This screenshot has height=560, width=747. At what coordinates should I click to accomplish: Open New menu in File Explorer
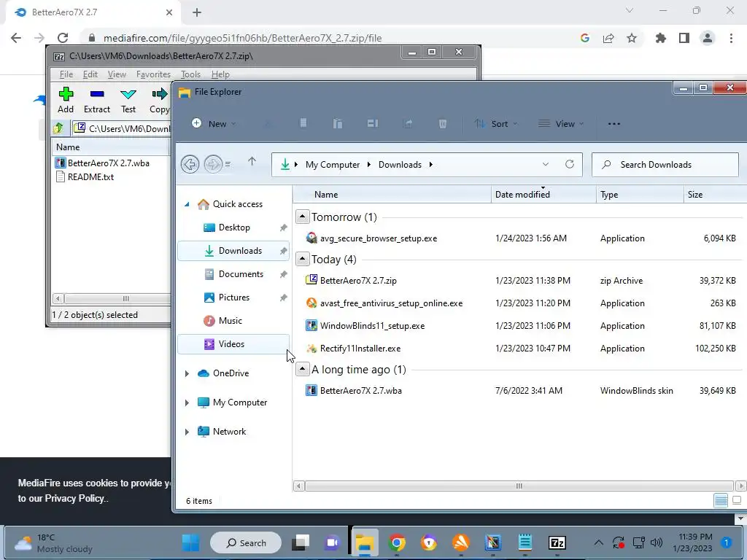point(214,124)
